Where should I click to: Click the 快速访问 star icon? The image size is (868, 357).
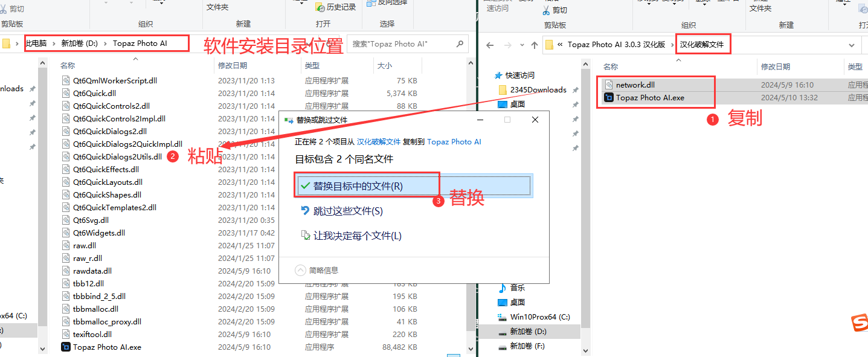(498, 76)
